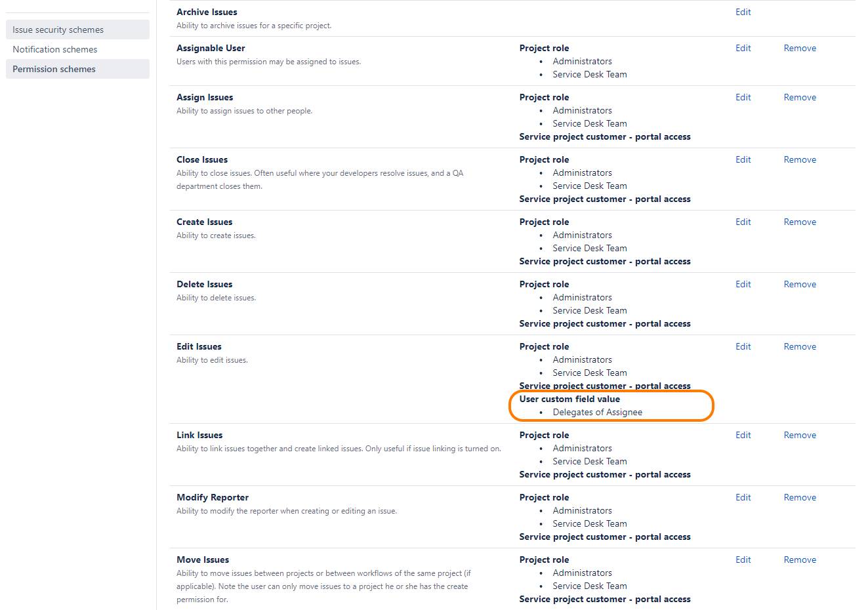The image size is (868, 610).
Task: Edit the Assignable User permission
Action: pyautogui.click(x=743, y=48)
